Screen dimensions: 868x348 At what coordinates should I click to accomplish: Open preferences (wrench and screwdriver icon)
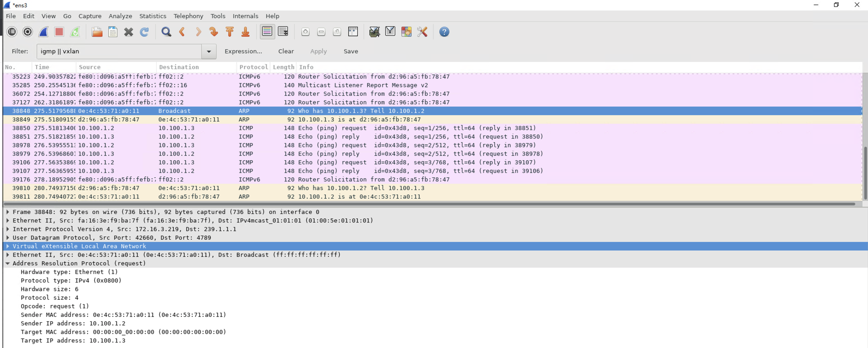tap(422, 32)
